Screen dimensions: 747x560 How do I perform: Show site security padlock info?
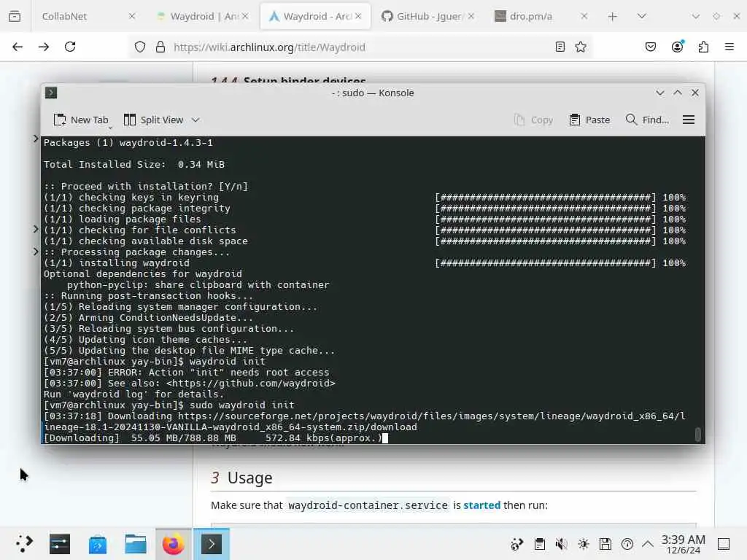click(160, 47)
